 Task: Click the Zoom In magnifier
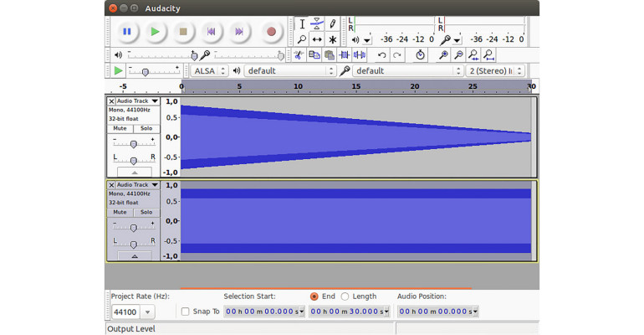tap(443, 55)
